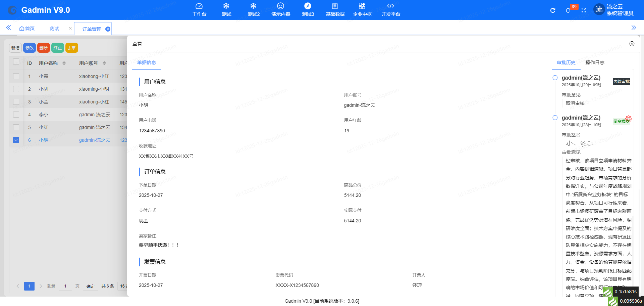The height and width of the screenshot is (306, 644).
Task: Select the 测试3 nav icon
Action: tap(308, 9)
